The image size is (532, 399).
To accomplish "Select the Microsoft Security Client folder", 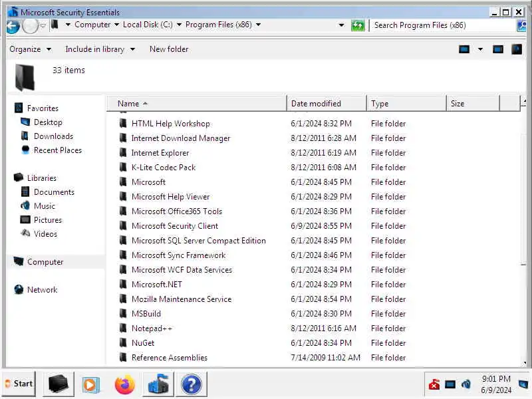I will coord(175,225).
